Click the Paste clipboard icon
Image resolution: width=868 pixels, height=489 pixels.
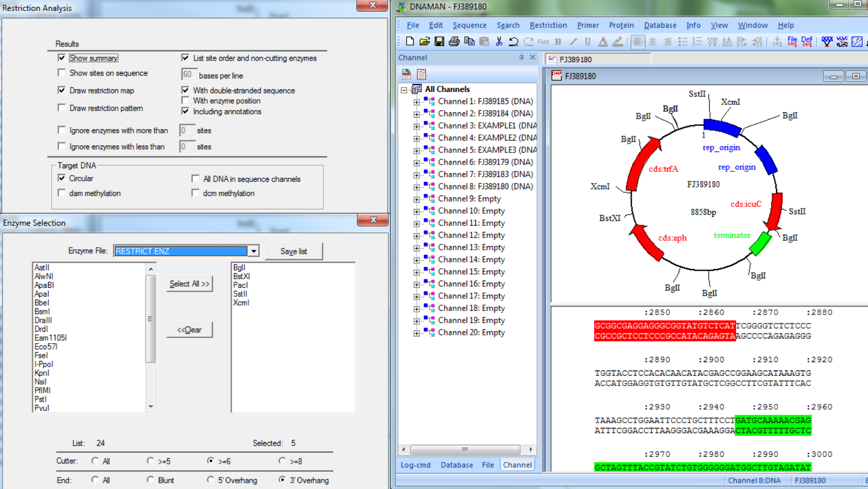484,41
